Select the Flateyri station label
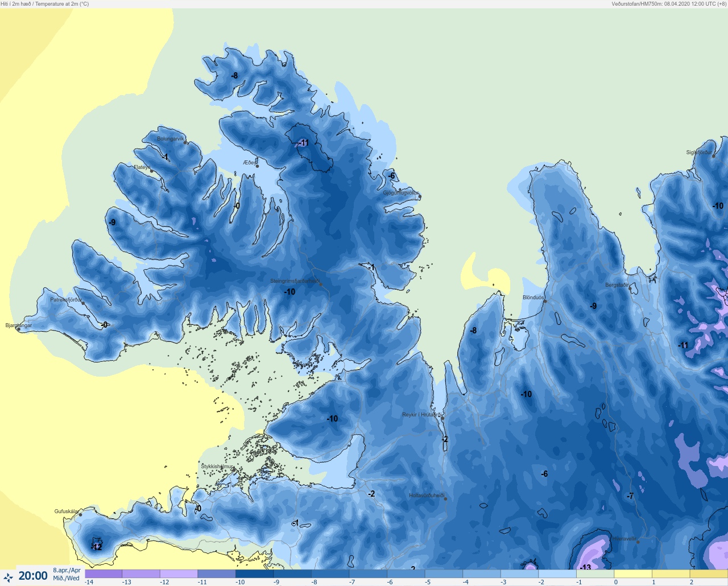The height and width of the screenshot is (586, 728). coord(142,167)
